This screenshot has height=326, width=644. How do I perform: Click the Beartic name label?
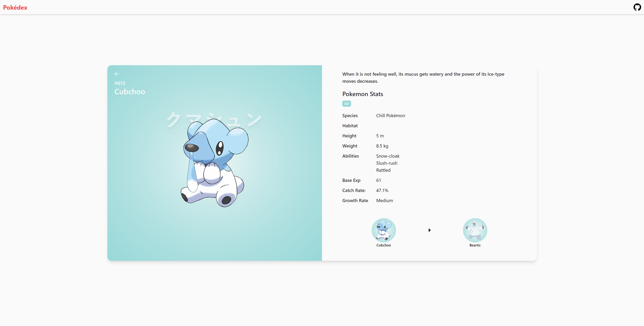[475, 245]
